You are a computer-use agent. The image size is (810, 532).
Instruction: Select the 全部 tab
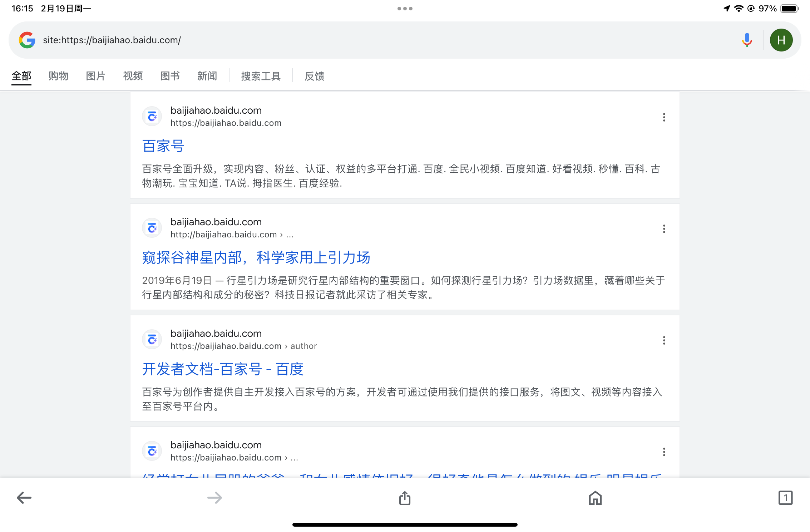(21, 76)
